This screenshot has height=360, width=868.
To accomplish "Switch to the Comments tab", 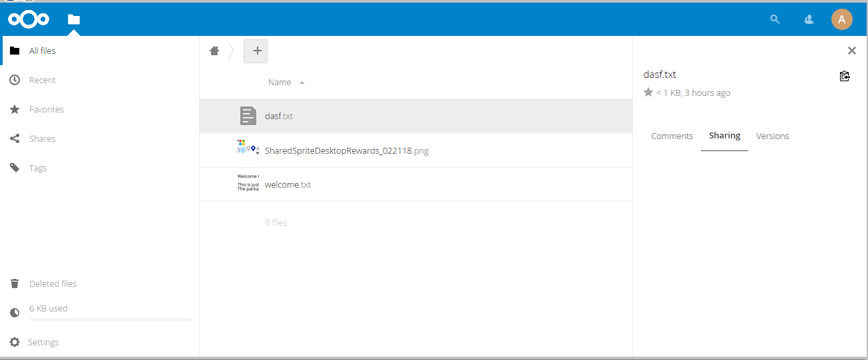I will (x=672, y=136).
